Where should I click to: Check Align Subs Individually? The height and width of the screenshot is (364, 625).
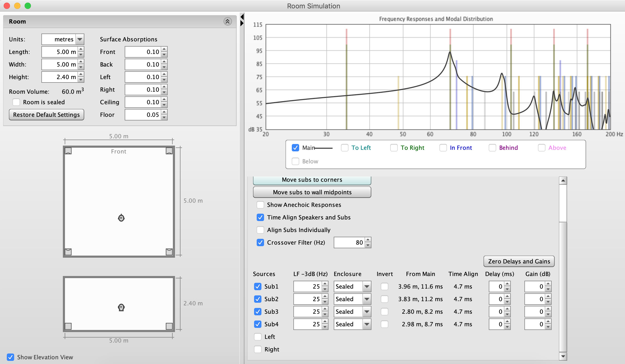(x=260, y=230)
